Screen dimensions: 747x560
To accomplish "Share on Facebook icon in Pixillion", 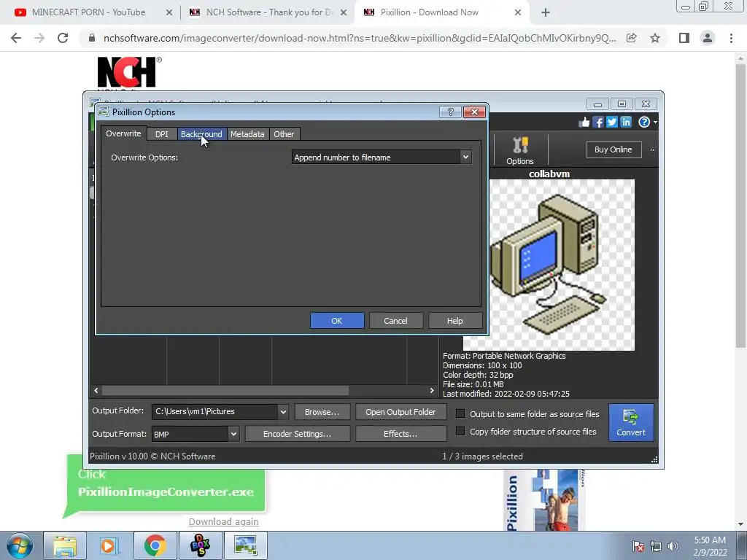I will 598,122.
